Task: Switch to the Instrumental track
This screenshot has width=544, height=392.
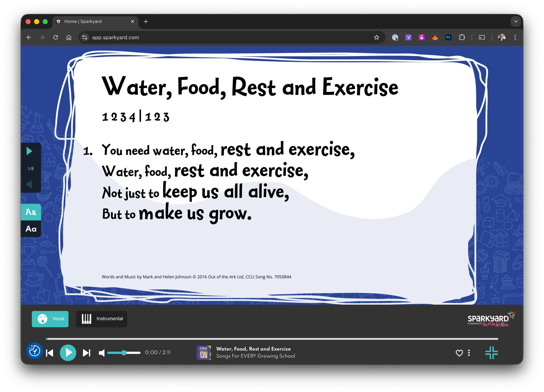Action: (x=101, y=319)
